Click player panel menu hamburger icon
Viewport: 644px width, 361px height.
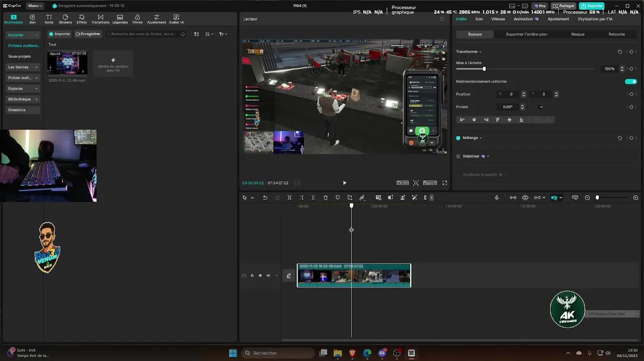(x=442, y=19)
